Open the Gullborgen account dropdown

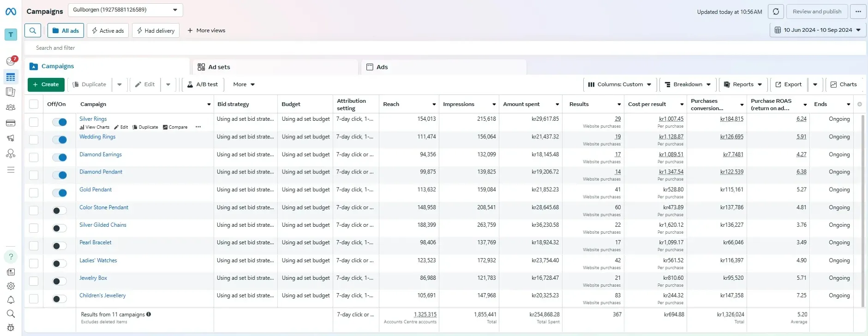[126, 10]
